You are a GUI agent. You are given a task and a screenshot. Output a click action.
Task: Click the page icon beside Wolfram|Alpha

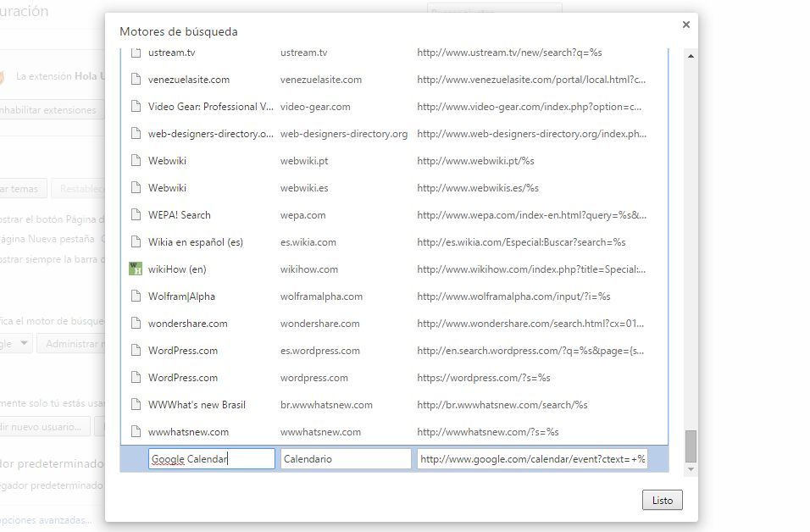[136, 296]
